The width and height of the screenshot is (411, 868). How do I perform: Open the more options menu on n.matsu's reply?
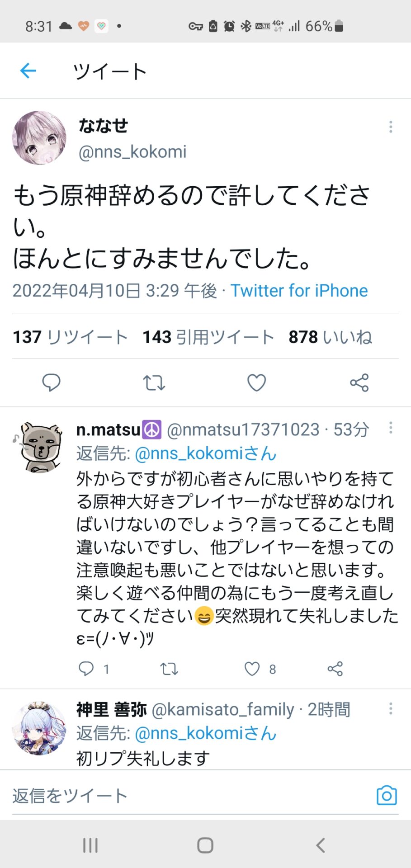[x=391, y=428]
